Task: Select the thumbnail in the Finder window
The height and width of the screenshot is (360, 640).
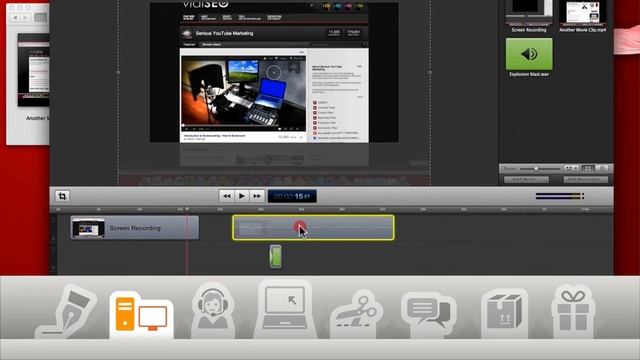Action: (33, 70)
